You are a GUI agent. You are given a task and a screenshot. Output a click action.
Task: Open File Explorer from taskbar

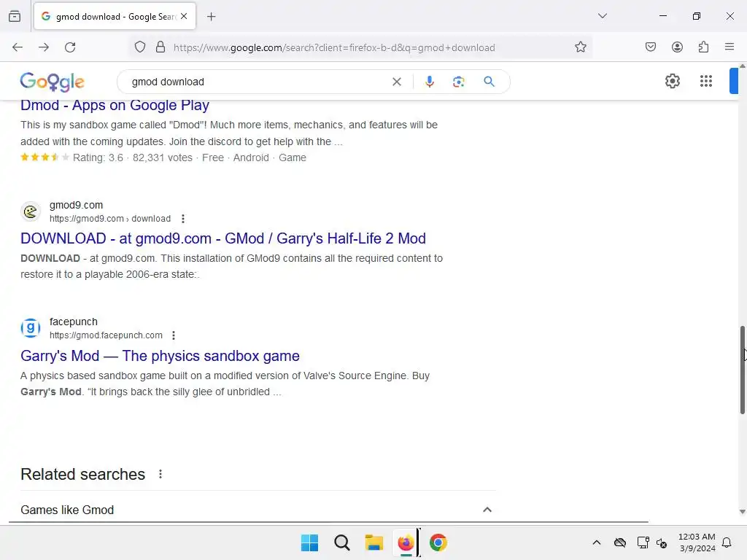(x=374, y=542)
